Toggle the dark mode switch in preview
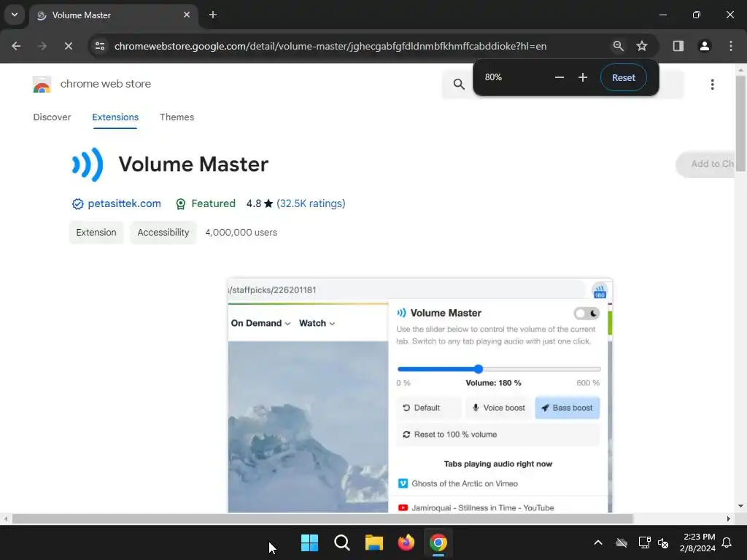The image size is (747, 560). 587,314
